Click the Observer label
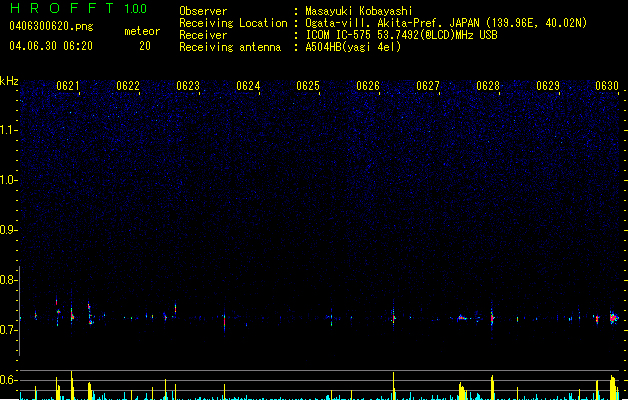The image size is (629, 400). click(203, 11)
